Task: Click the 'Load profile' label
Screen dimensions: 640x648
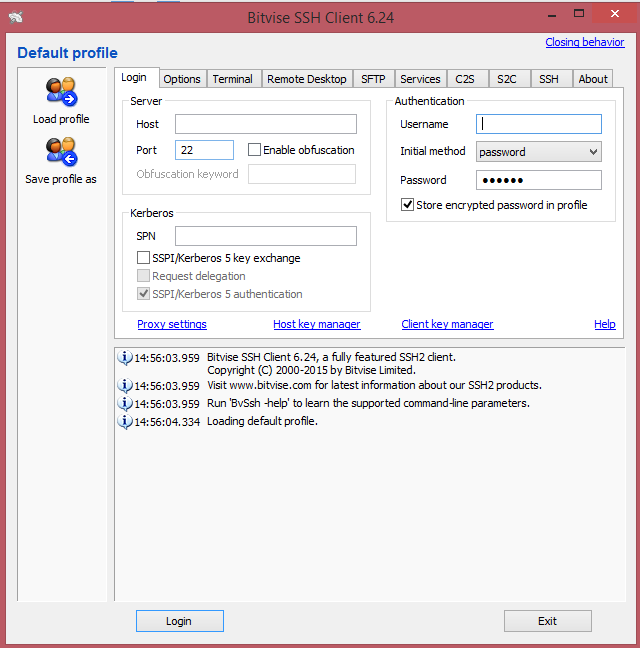Action: pyautogui.click(x=61, y=119)
